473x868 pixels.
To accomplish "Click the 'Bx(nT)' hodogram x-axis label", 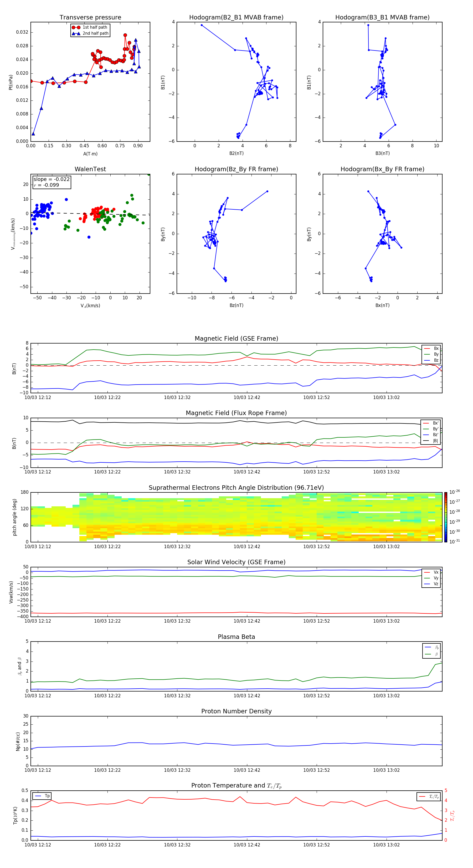I will tap(382, 305).
